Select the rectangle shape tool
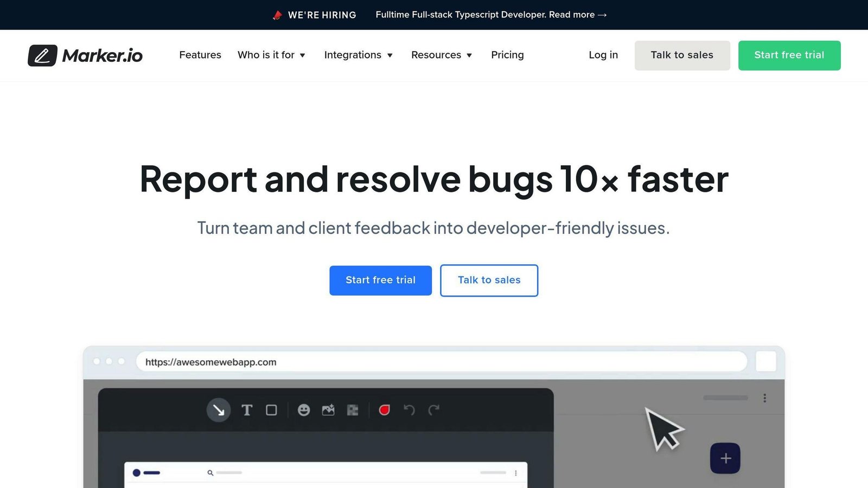 tap(271, 410)
